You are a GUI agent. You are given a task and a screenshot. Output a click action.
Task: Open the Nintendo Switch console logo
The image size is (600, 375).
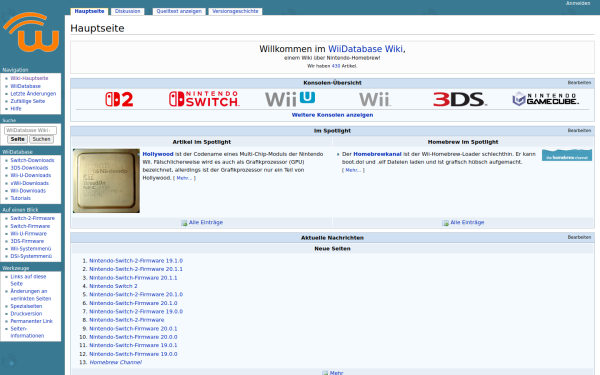(204, 99)
